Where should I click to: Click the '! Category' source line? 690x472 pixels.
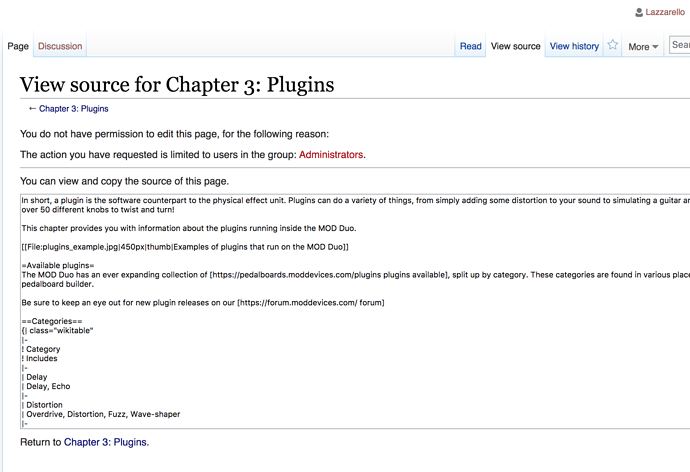40,349
